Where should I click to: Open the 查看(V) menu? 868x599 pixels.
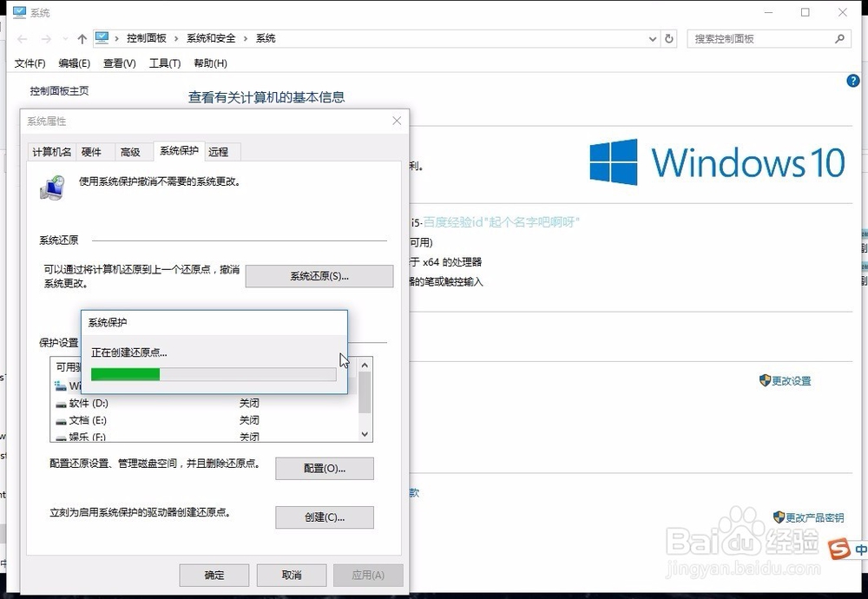[x=118, y=63]
